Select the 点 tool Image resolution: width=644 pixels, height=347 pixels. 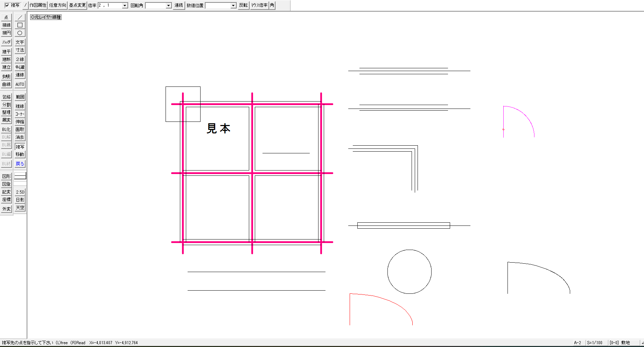pyautogui.click(x=6, y=17)
